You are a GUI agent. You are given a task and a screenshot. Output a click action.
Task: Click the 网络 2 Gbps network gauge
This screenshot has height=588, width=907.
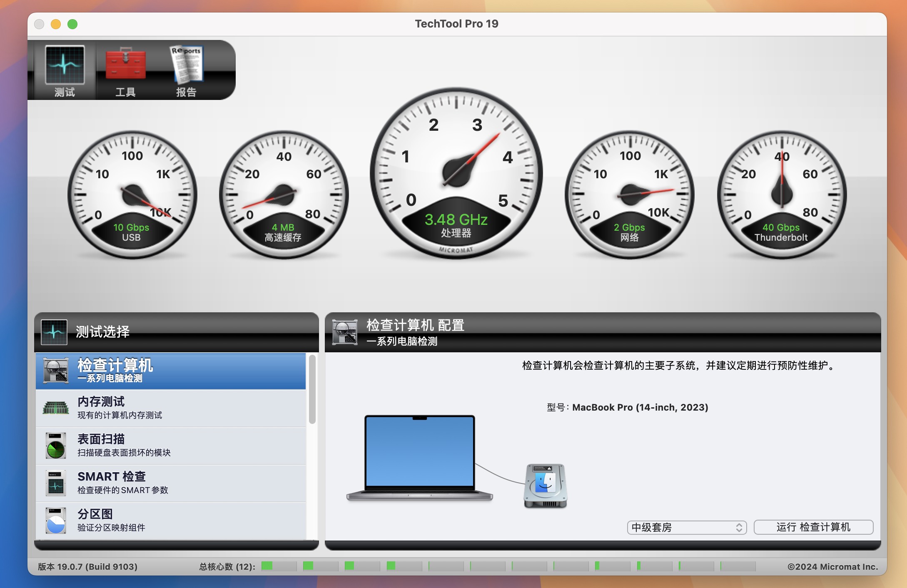[x=630, y=195]
